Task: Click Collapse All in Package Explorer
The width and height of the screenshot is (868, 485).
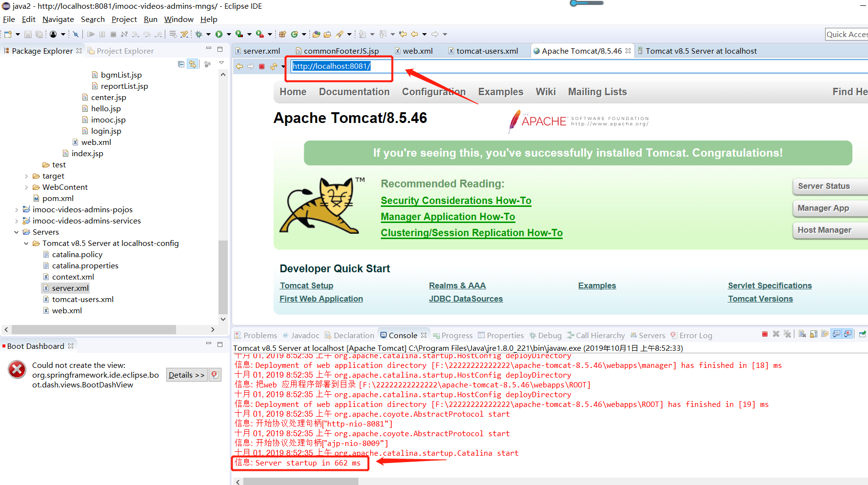Action: tap(181, 64)
